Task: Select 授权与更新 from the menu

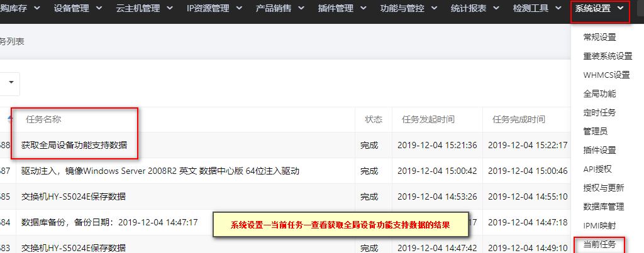Action: coord(604,188)
